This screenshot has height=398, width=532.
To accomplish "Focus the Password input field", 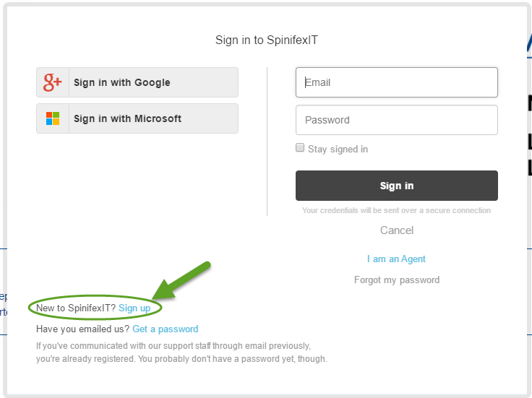I will 396,120.
